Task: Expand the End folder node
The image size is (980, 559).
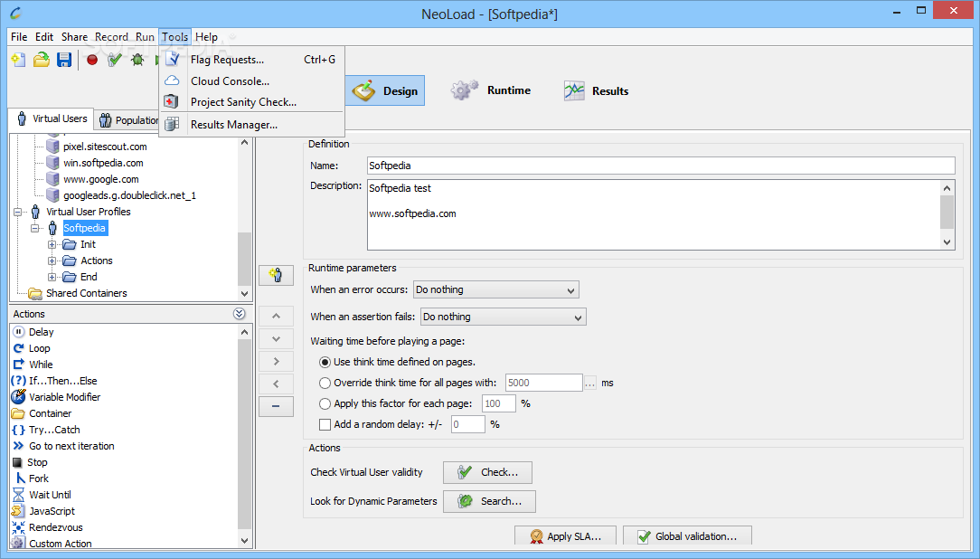Action: 52,277
